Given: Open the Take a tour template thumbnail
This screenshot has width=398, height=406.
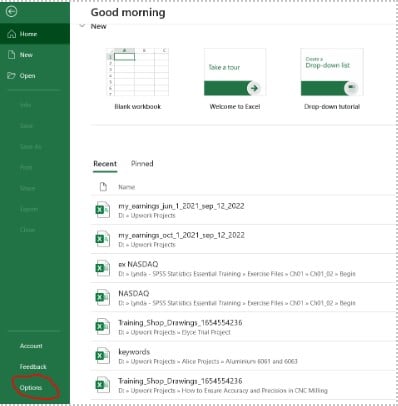Looking at the screenshot, I should pyautogui.click(x=235, y=72).
